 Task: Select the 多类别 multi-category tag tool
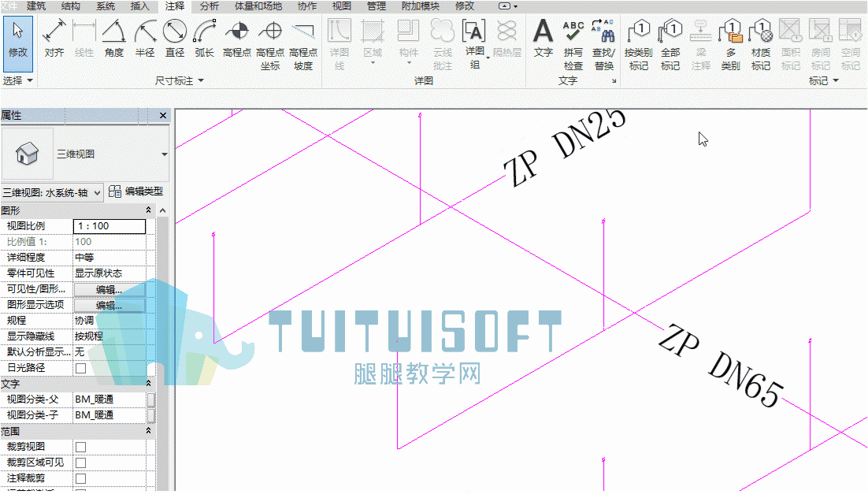(x=731, y=44)
